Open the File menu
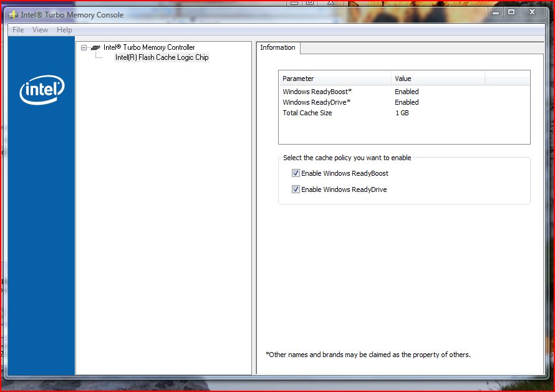Image resolution: width=555 pixels, height=392 pixels. 18,30
